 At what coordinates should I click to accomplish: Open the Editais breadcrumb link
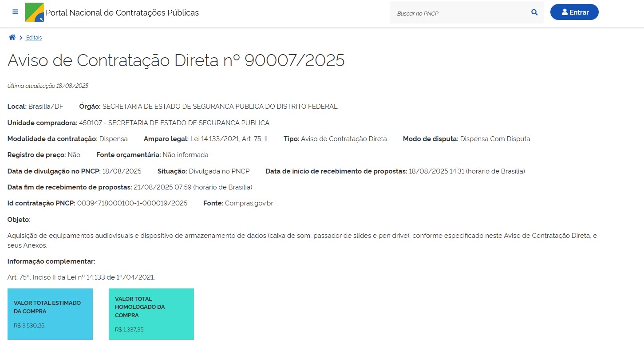(x=34, y=38)
